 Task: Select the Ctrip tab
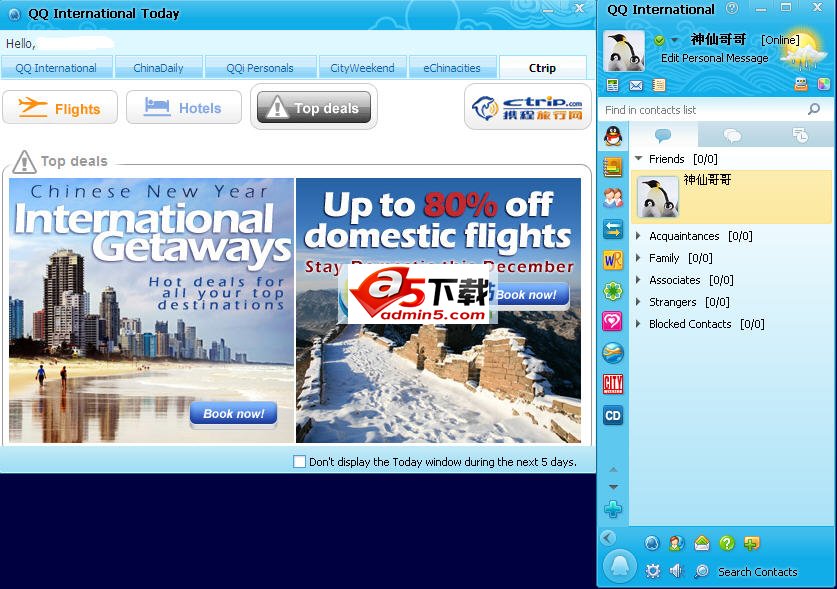[x=542, y=68]
